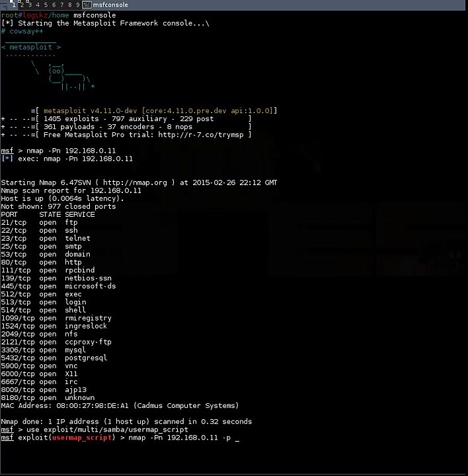The width and height of the screenshot is (468, 476).
Task: Click the '2121/tcp' ccproxy-ftp row
Action: [56, 342]
